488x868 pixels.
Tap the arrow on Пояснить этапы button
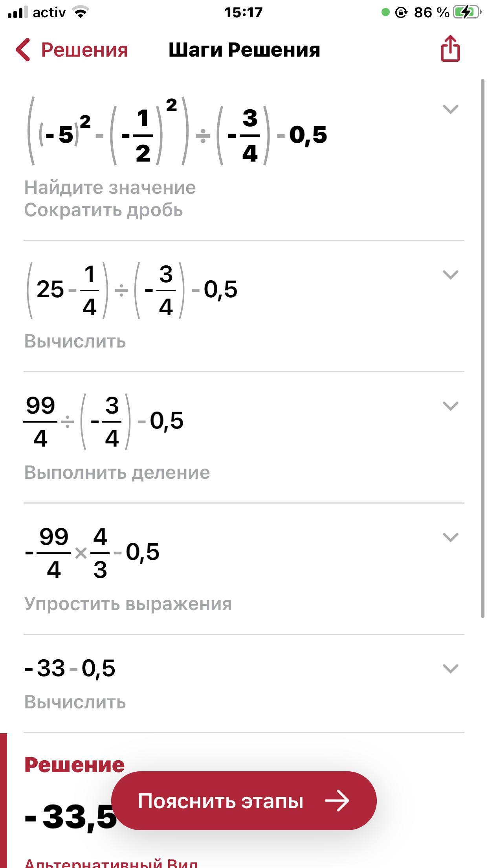337,801
